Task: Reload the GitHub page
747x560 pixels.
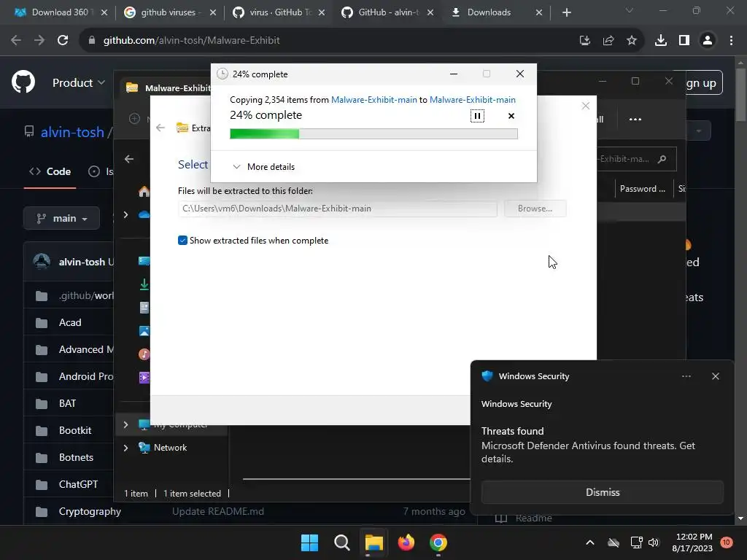Action: tap(63, 41)
